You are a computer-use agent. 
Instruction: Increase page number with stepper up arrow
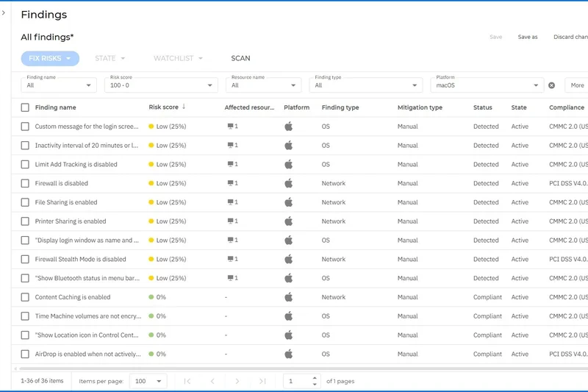(x=315, y=378)
